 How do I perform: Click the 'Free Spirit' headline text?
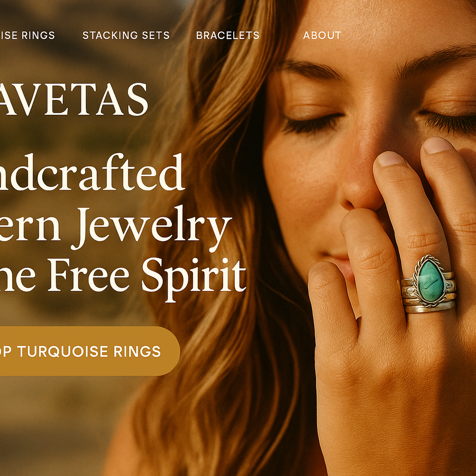click(x=147, y=278)
